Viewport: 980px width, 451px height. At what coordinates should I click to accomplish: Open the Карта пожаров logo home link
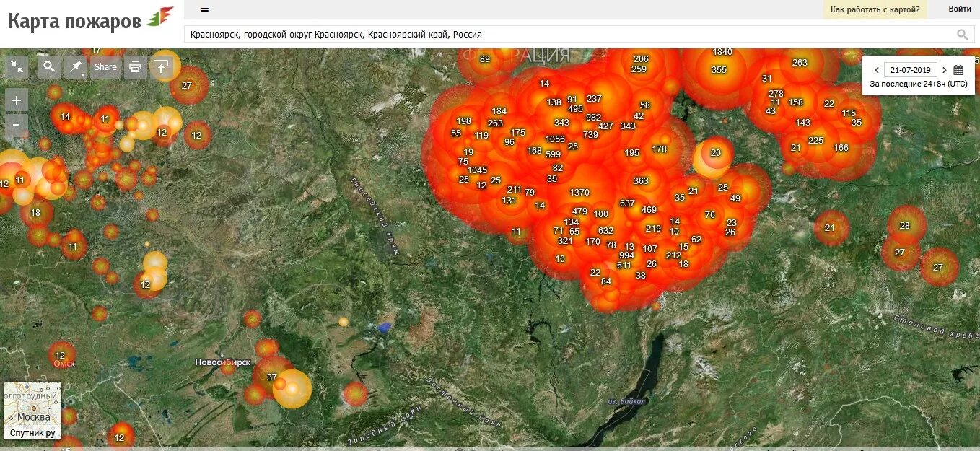click(x=91, y=19)
